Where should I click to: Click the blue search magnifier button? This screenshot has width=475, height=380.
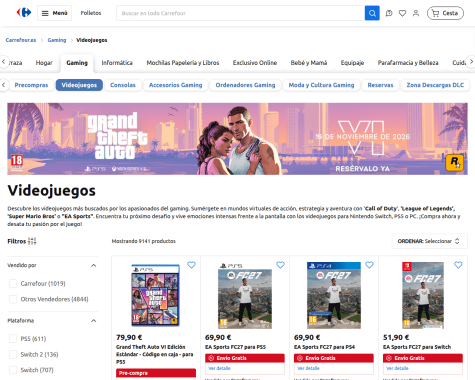[372, 13]
